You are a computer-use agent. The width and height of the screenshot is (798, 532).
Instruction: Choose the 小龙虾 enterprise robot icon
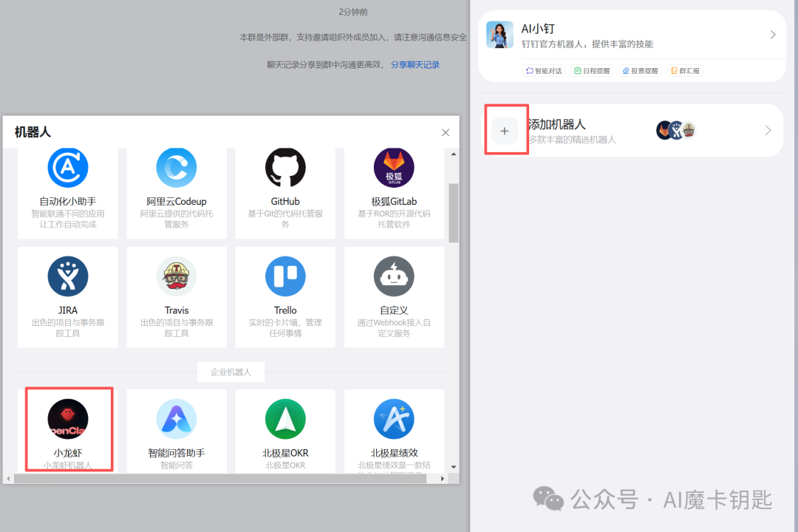click(68, 419)
